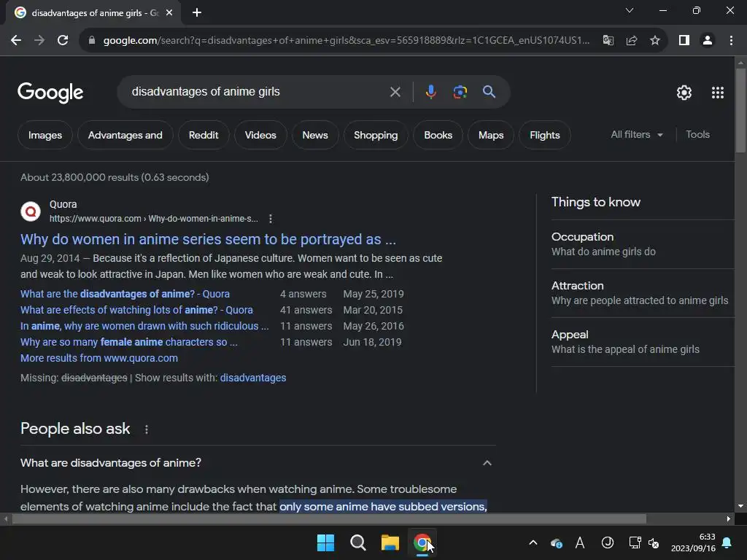The image size is (747, 560).
Task: Click the share page icon
Action: tap(632, 41)
